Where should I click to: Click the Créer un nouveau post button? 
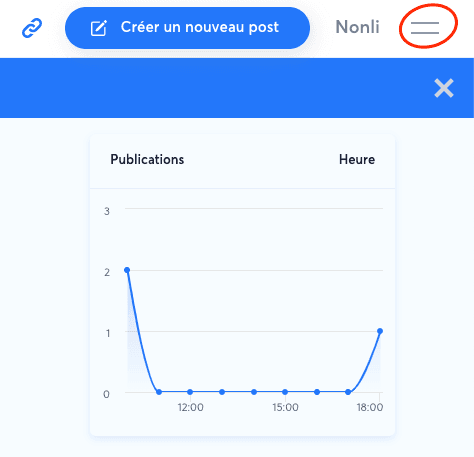[x=187, y=28]
